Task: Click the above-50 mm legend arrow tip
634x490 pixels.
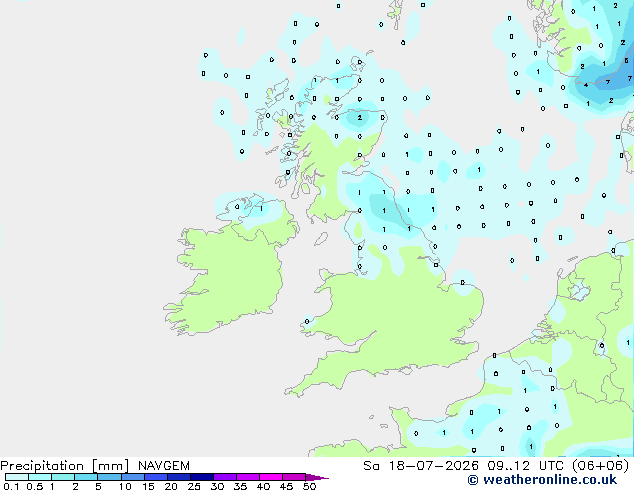Action: [317, 477]
